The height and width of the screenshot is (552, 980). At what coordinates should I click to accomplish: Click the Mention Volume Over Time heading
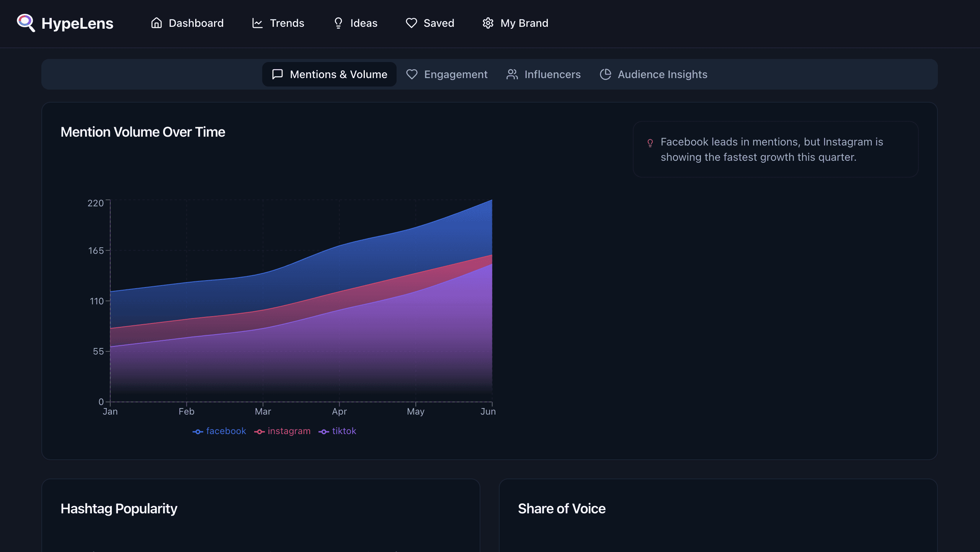[x=143, y=132]
